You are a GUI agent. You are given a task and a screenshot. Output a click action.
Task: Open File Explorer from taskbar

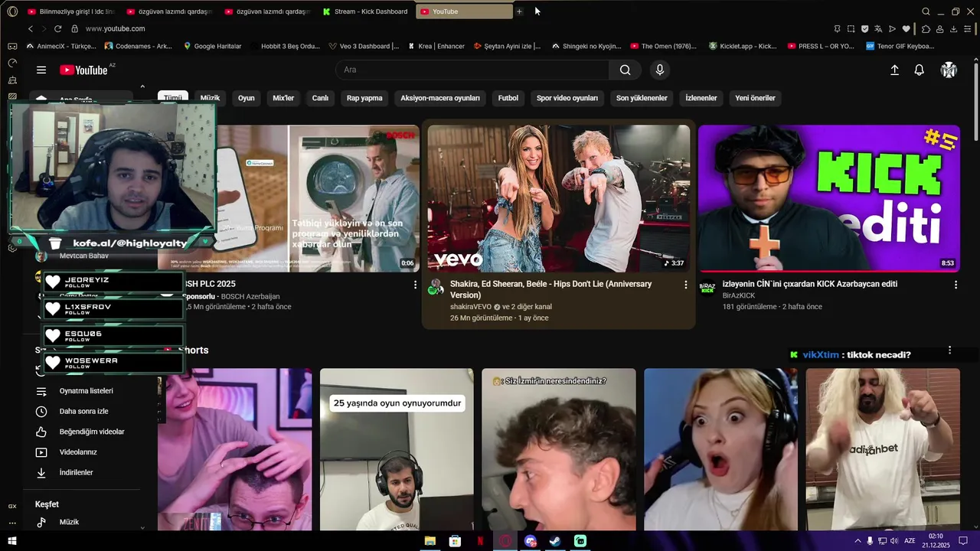430,541
